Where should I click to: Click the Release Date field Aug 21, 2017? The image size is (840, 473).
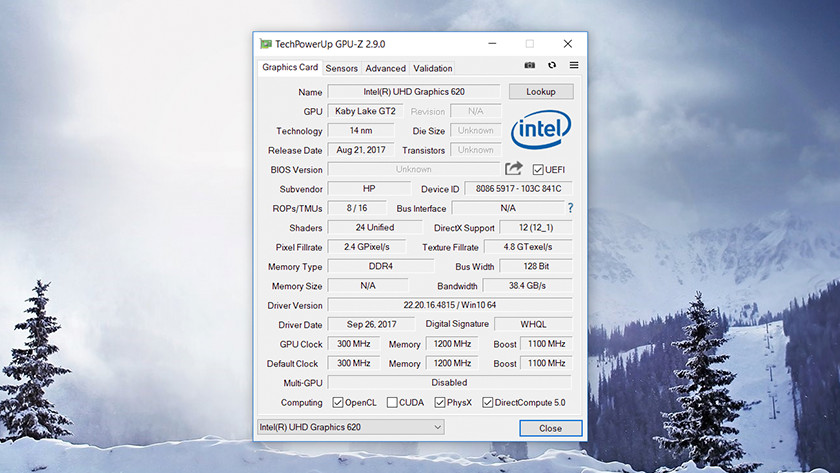point(361,150)
